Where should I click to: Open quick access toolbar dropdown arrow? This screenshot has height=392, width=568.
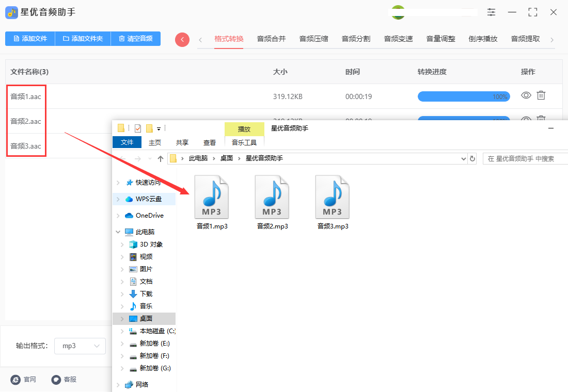coord(159,128)
